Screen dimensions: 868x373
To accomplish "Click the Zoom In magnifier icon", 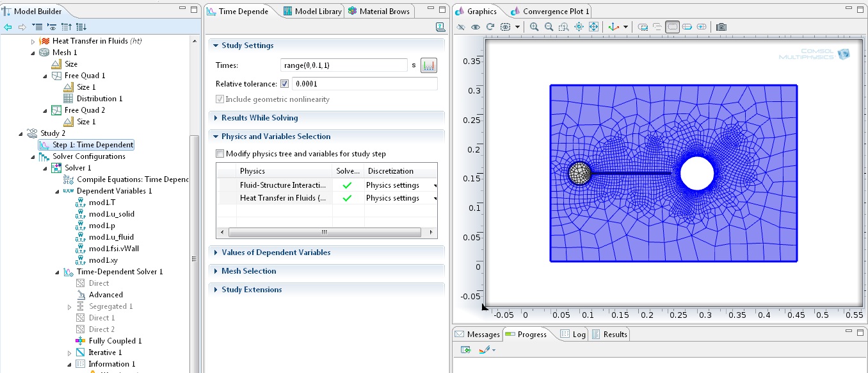I will click(534, 27).
